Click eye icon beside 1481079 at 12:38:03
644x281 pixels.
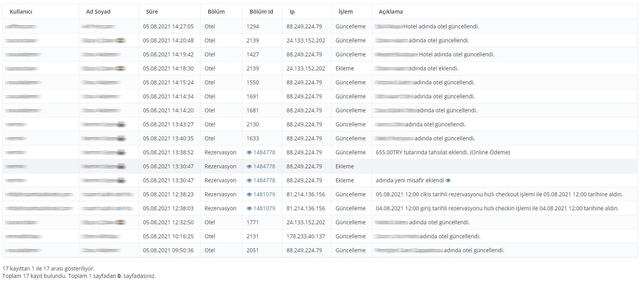[249, 208]
